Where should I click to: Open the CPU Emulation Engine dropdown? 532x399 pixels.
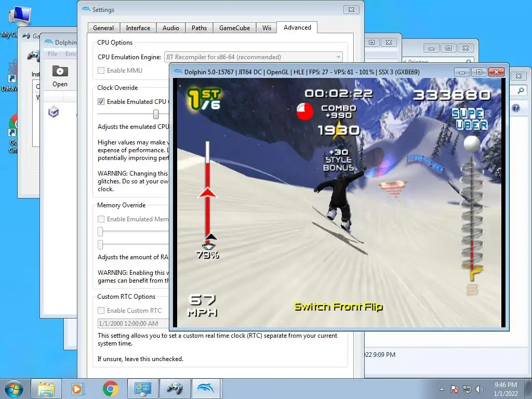[x=254, y=57]
